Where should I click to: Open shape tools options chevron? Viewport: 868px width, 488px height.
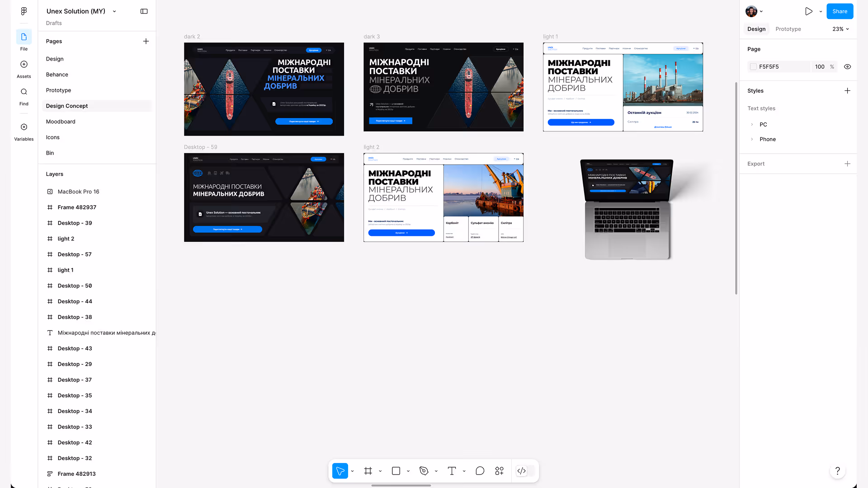pos(408,471)
